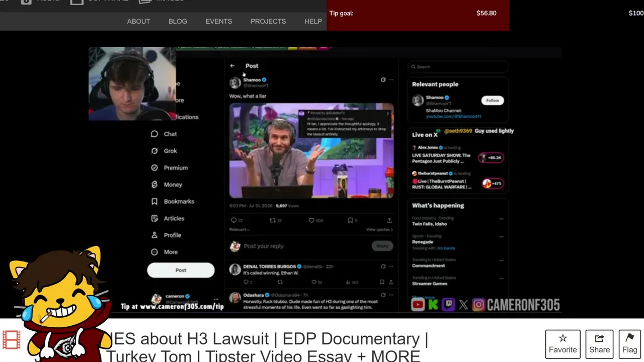Open the Streamer Games trend
644x362 pixels.
(430, 284)
